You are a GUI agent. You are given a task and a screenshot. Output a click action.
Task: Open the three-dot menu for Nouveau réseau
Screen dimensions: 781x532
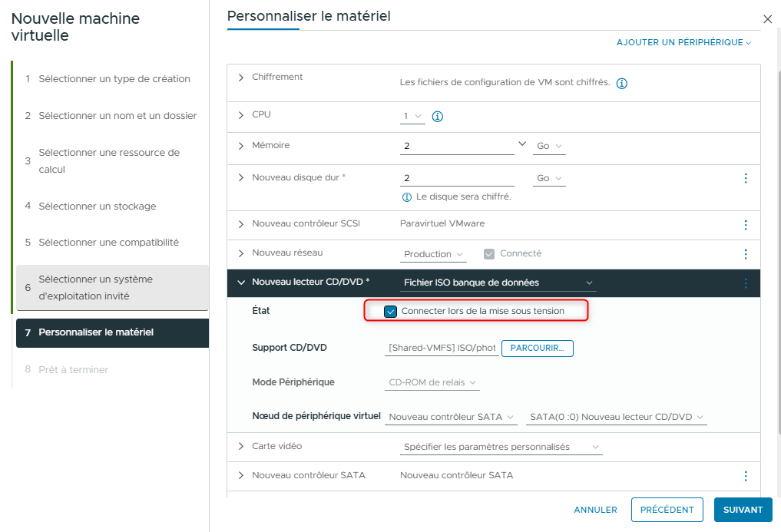click(745, 254)
